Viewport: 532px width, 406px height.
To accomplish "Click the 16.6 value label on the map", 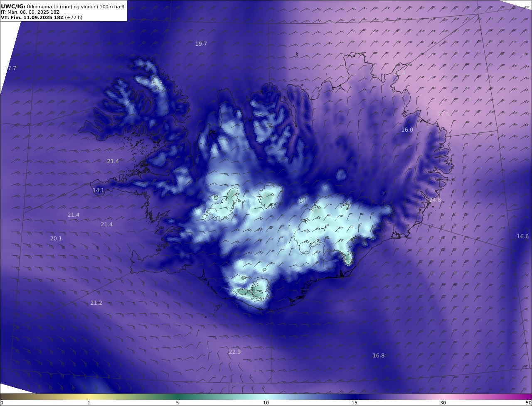I will tap(523, 236).
